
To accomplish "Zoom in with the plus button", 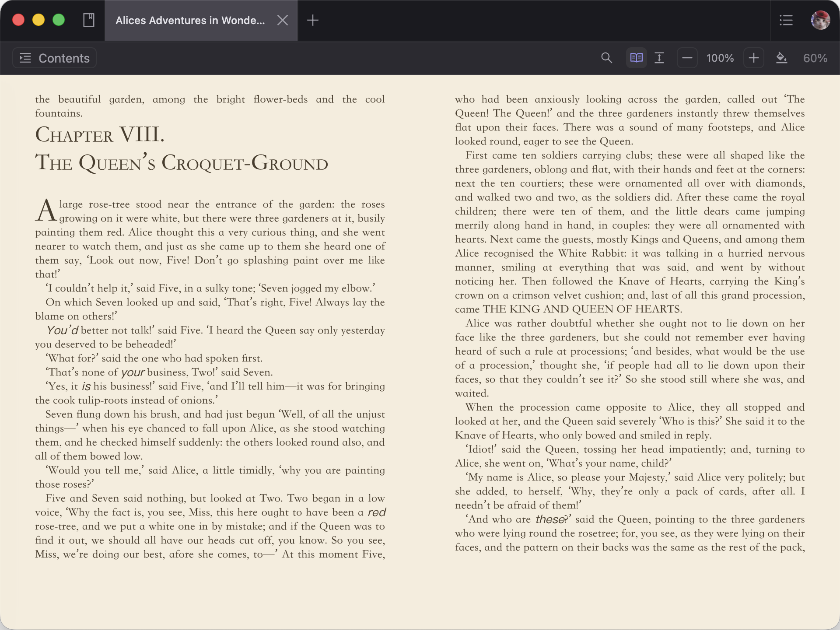I will coord(754,58).
